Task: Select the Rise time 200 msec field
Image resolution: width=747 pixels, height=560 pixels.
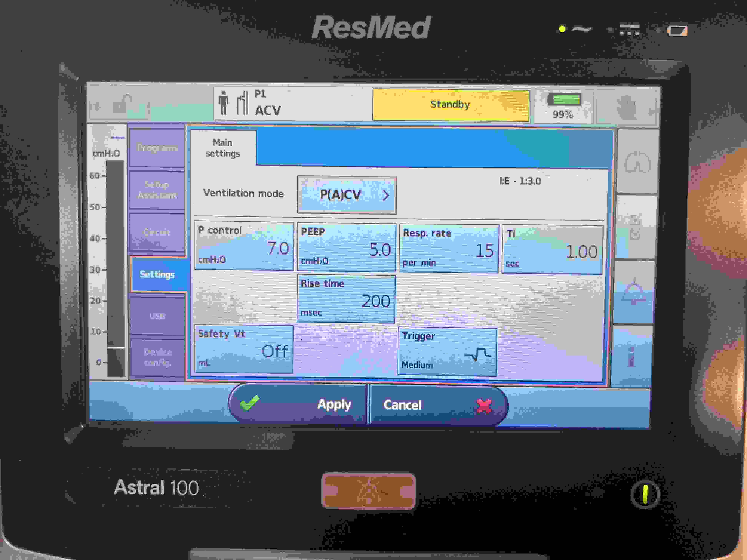Action: tap(346, 299)
